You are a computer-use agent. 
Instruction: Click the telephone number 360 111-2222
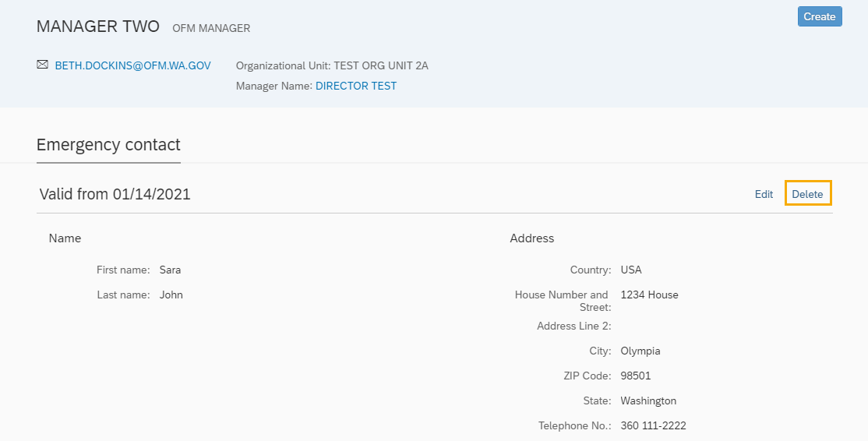click(653, 425)
